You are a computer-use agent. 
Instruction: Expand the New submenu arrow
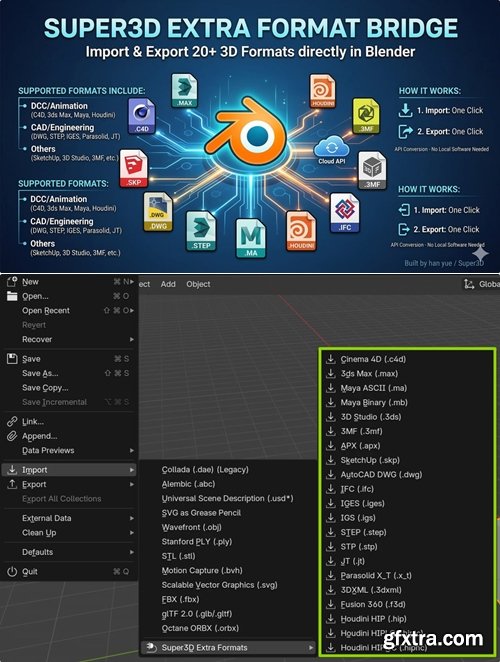[132, 281]
